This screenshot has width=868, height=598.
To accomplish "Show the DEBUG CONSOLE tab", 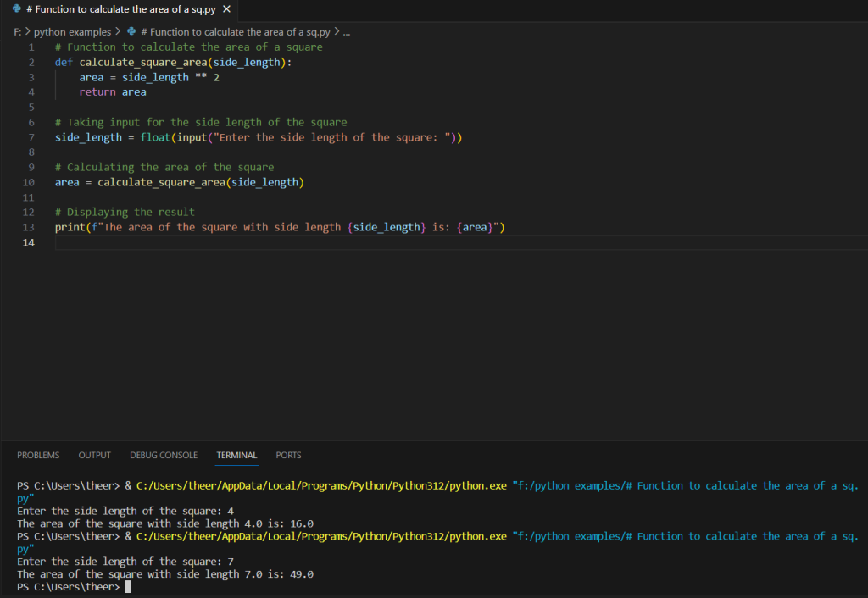I will [x=164, y=455].
